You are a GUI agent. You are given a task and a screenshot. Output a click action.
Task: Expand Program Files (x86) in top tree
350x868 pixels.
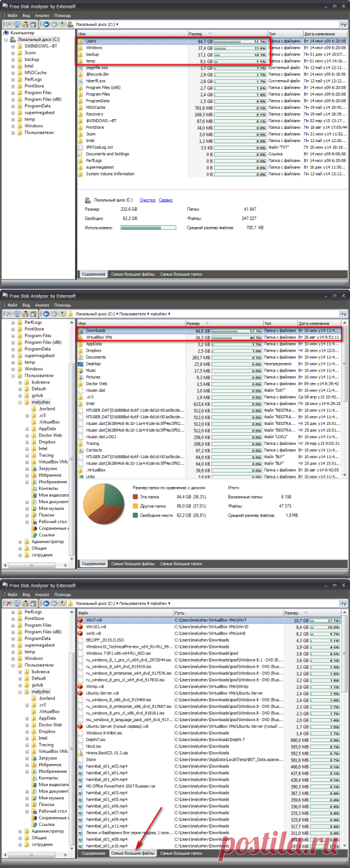(13, 99)
